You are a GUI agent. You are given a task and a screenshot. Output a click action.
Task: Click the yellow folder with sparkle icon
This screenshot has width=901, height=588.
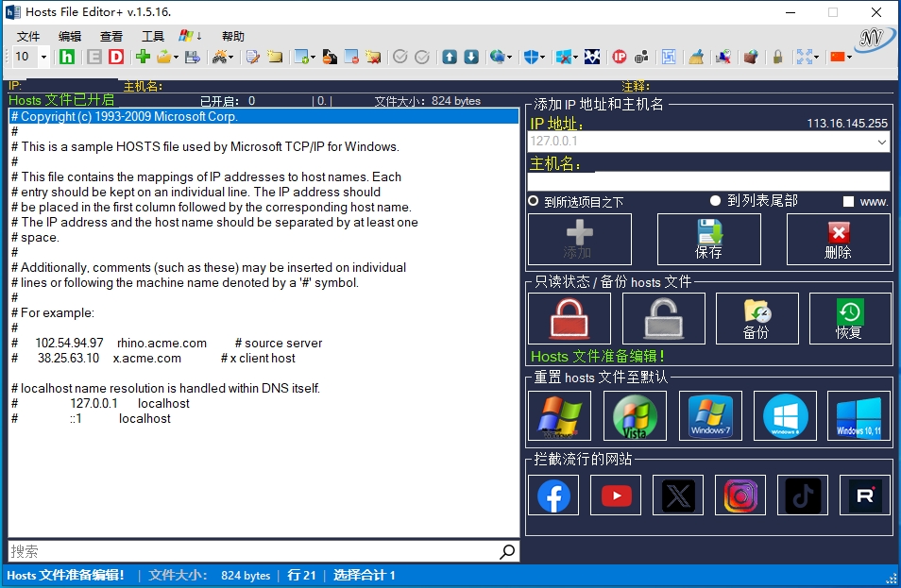click(x=275, y=57)
